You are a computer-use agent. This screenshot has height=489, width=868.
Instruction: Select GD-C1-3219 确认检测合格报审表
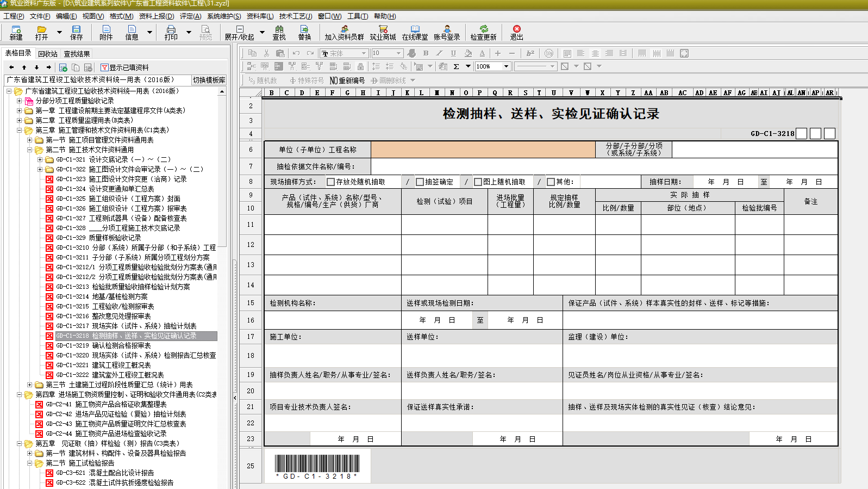tap(104, 345)
